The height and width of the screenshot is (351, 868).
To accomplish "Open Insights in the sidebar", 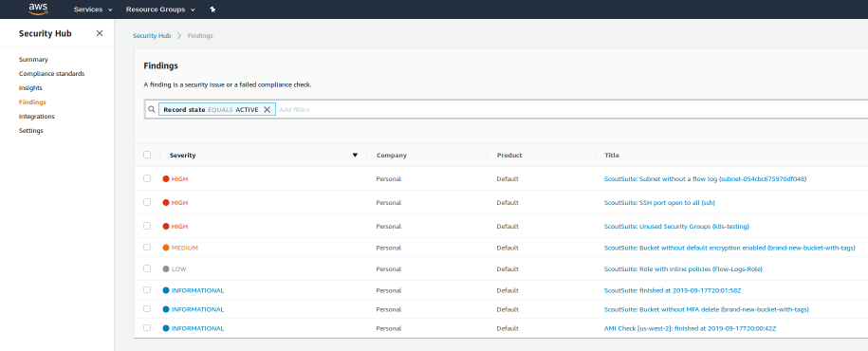I will tap(30, 88).
